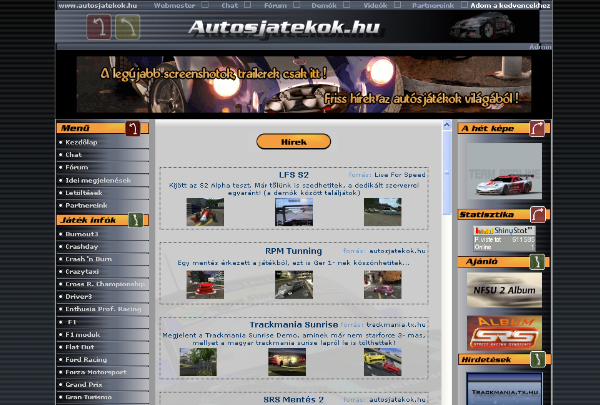Viewport: 600px width, 405px height.
Task: Open Webmester in the top navigation
Action: pos(174,5)
